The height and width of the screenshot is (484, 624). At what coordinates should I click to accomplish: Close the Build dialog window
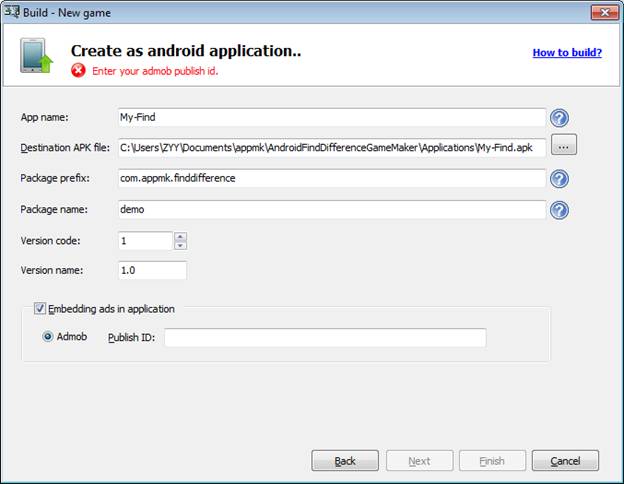(604, 12)
